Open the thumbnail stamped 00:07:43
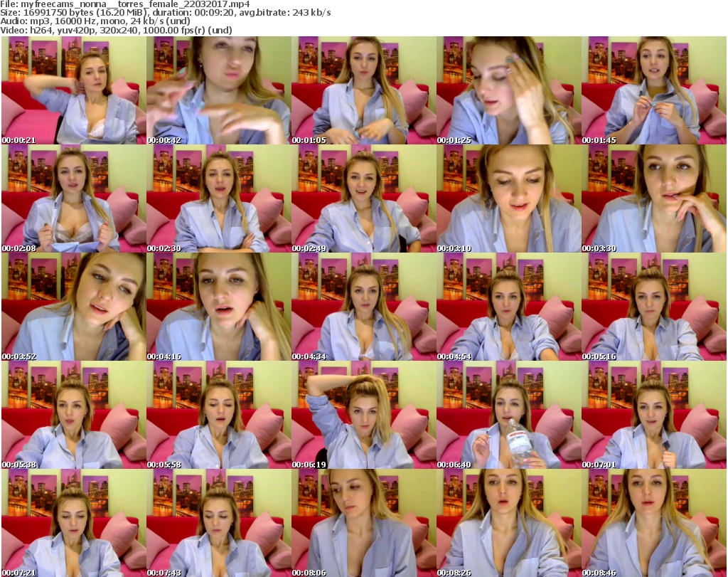The width and height of the screenshot is (728, 577). point(219,523)
